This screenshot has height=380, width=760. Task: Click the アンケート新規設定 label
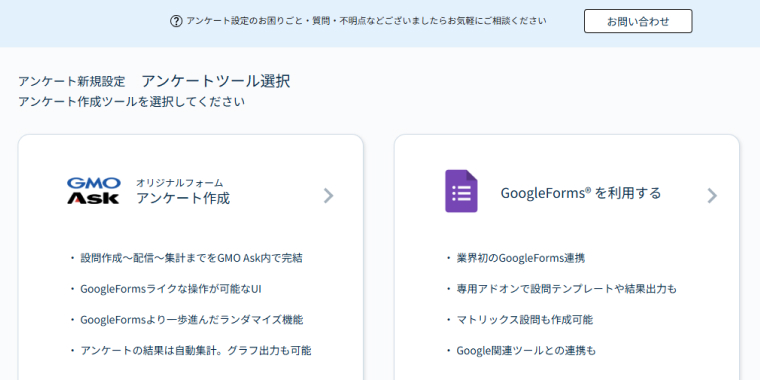pyautogui.click(x=72, y=81)
